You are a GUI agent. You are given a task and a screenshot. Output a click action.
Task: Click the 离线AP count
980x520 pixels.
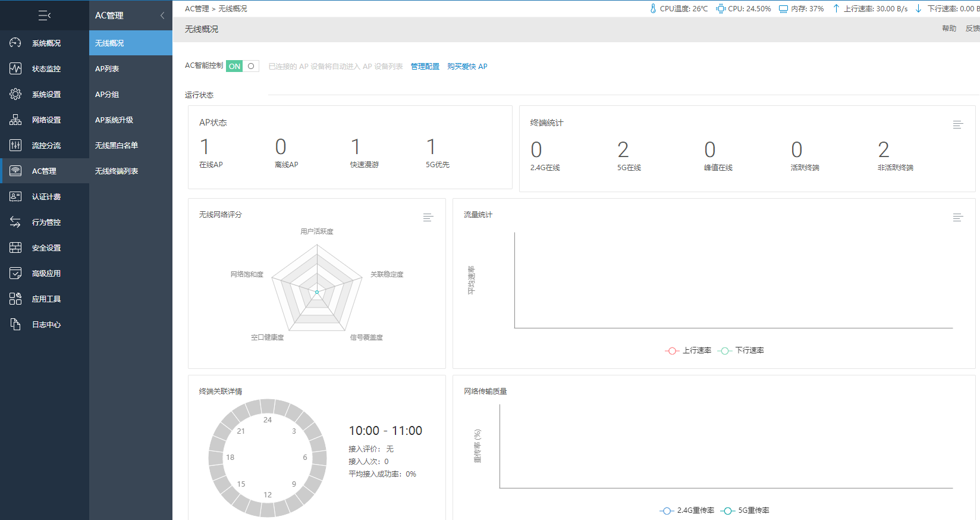coord(281,146)
